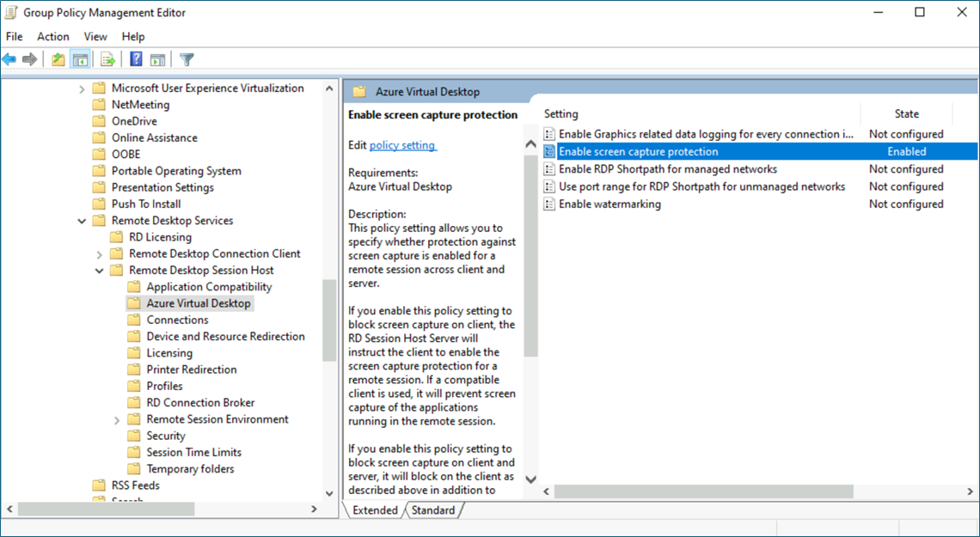Click the icon beside Use port range setting
The height and width of the screenshot is (537, 980).
coord(549,186)
